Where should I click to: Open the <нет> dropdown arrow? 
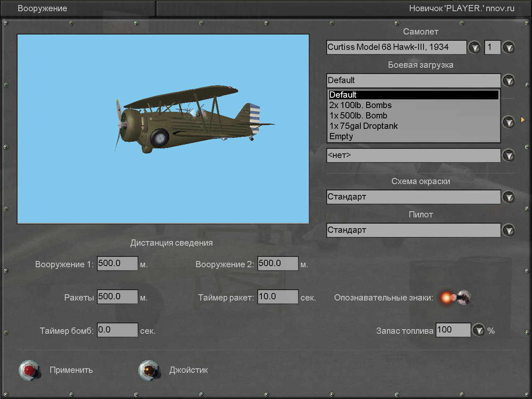pos(508,155)
